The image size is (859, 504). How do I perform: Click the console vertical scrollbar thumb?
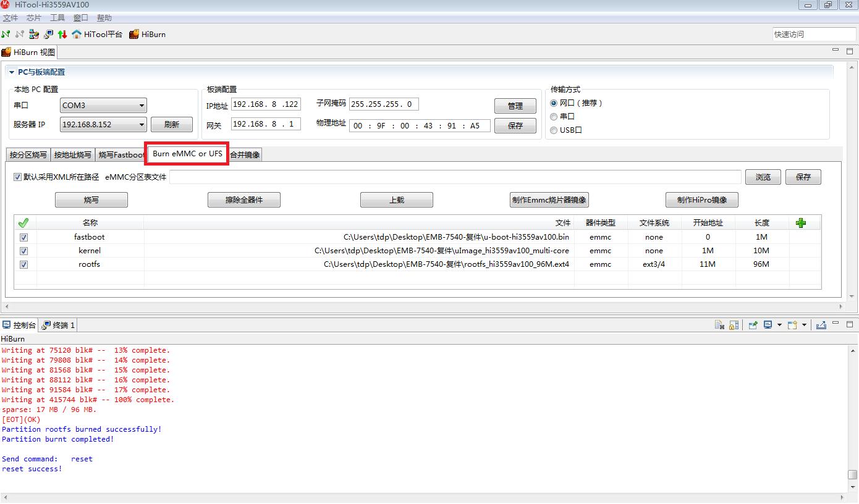(852, 474)
